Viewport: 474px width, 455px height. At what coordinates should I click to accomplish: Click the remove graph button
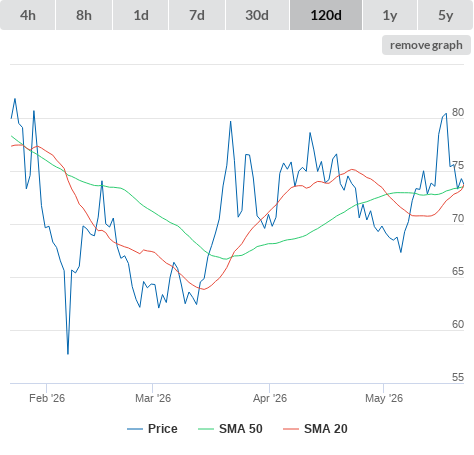pos(426,45)
